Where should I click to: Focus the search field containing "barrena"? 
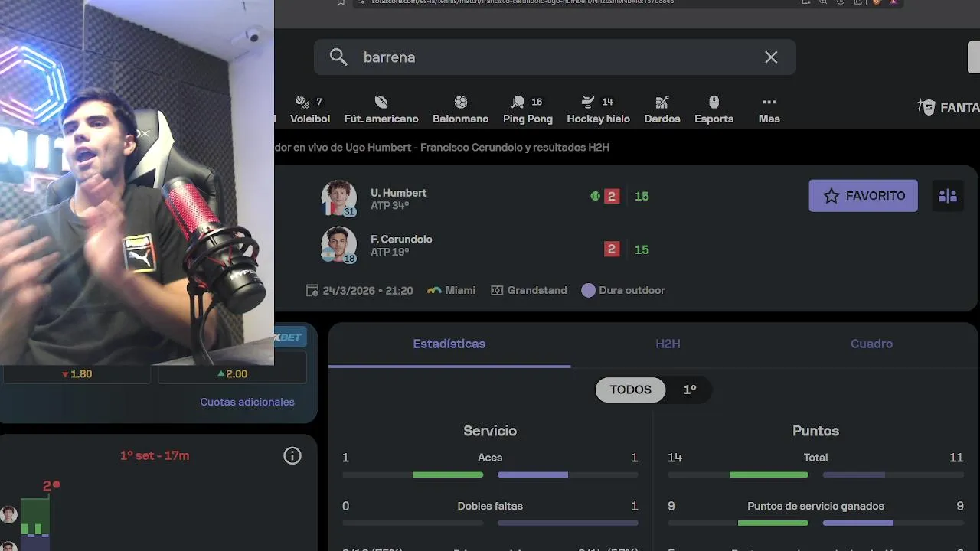pyautogui.click(x=555, y=57)
